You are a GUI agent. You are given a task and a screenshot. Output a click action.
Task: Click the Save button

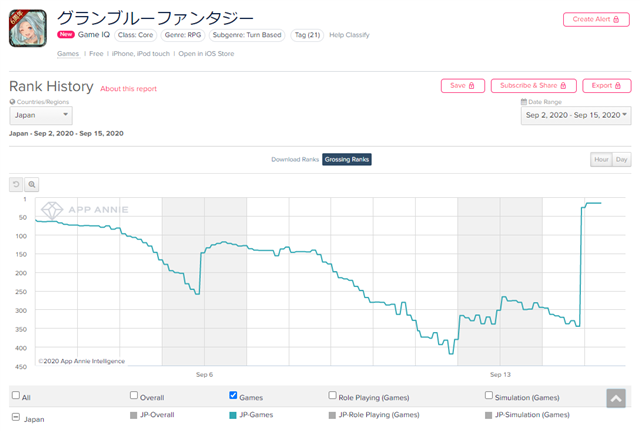[x=463, y=86]
